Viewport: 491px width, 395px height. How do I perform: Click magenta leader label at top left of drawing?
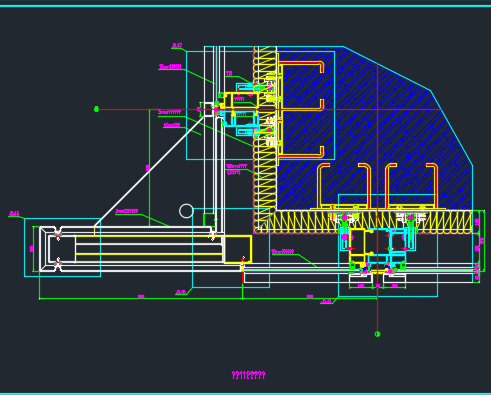click(x=177, y=45)
